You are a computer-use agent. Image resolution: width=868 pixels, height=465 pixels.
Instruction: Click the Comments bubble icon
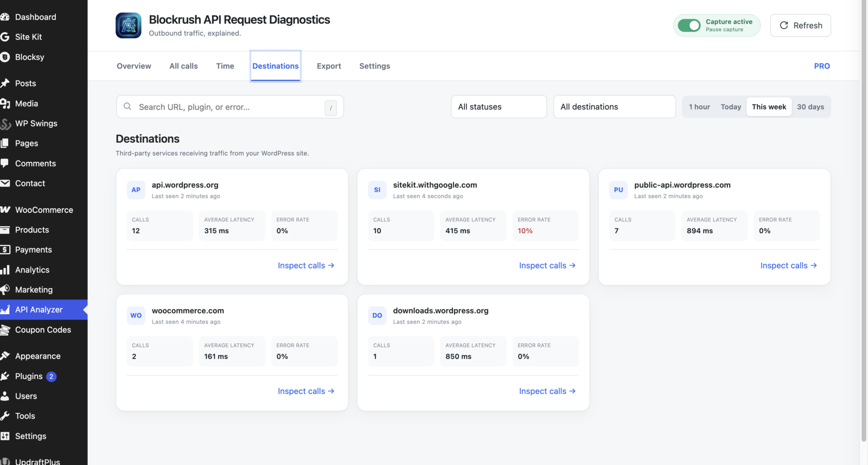[x=5, y=163]
